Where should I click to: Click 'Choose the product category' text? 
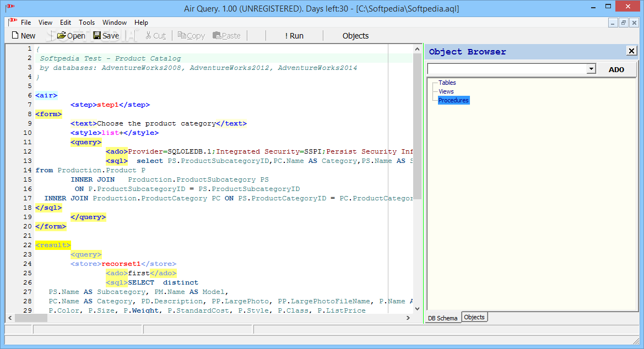click(x=156, y=124)
